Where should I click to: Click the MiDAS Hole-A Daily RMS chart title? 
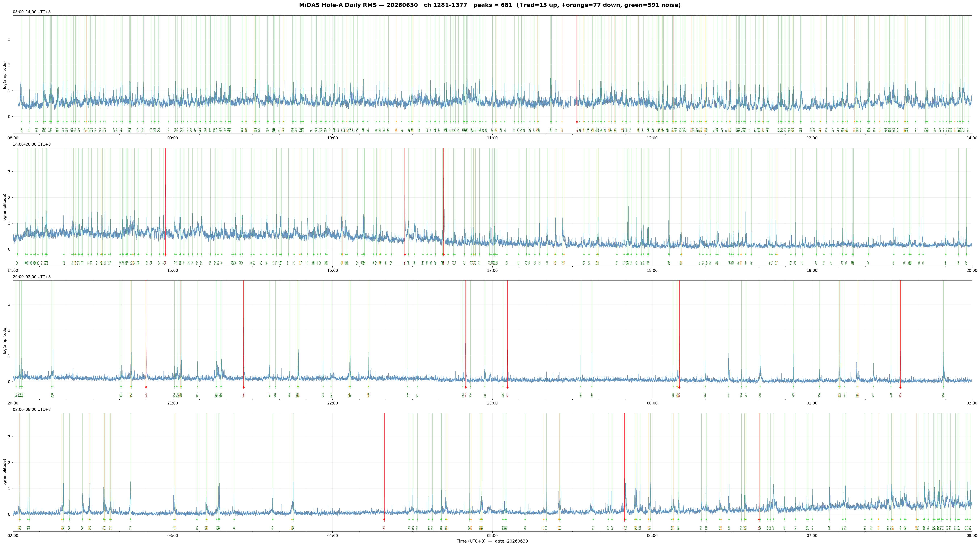pos(490,5)
